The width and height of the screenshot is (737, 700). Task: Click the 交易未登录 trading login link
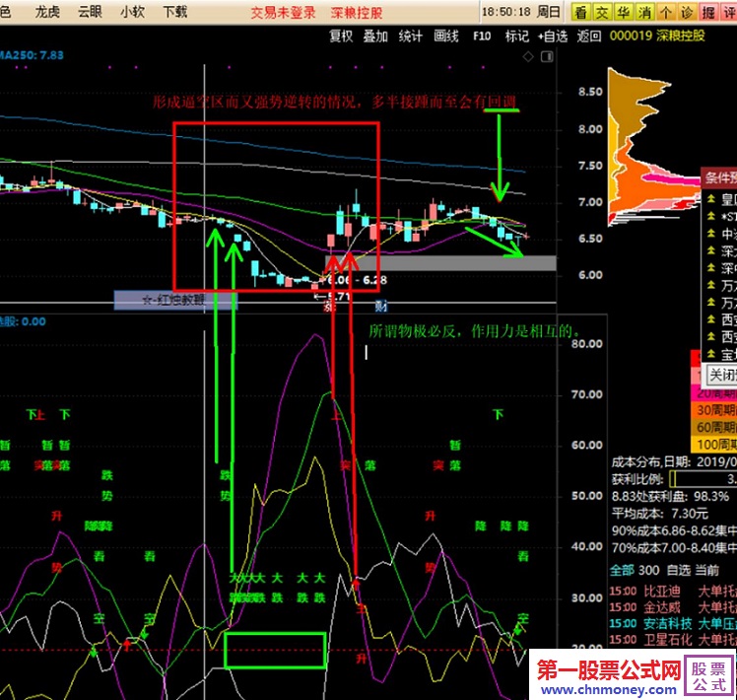click(283, 13)
